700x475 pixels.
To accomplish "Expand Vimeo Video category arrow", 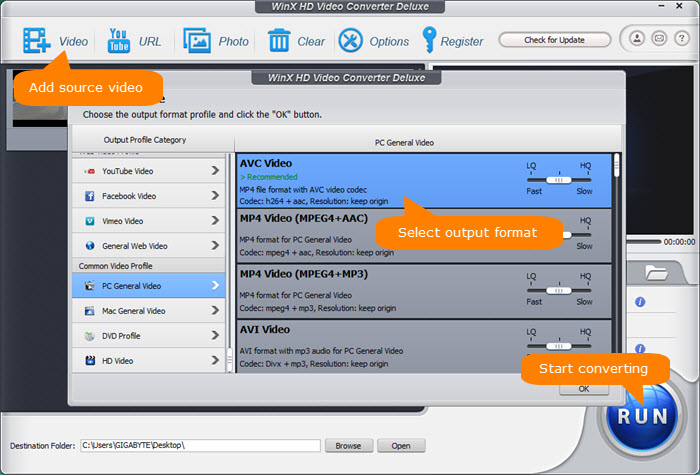I will [x=215, y=221].
